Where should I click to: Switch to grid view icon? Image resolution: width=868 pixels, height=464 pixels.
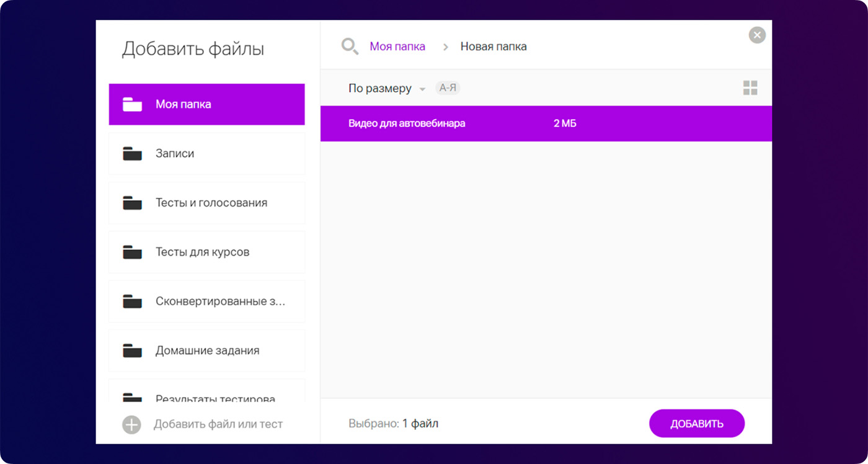pyautogui.click(x=750, y=88)
